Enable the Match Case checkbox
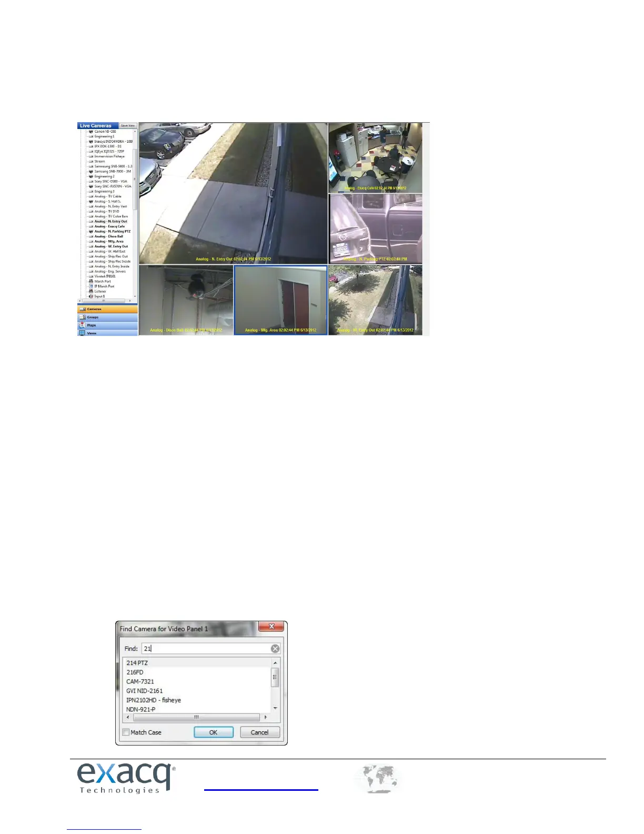The width and height of the screenshot is (644, 834). [x=126, y=732]
